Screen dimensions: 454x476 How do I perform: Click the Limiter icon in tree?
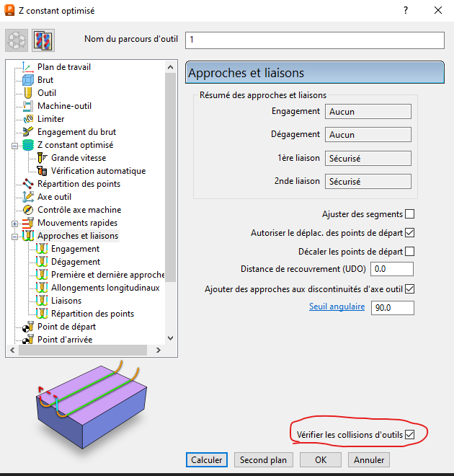coord(28,119)
